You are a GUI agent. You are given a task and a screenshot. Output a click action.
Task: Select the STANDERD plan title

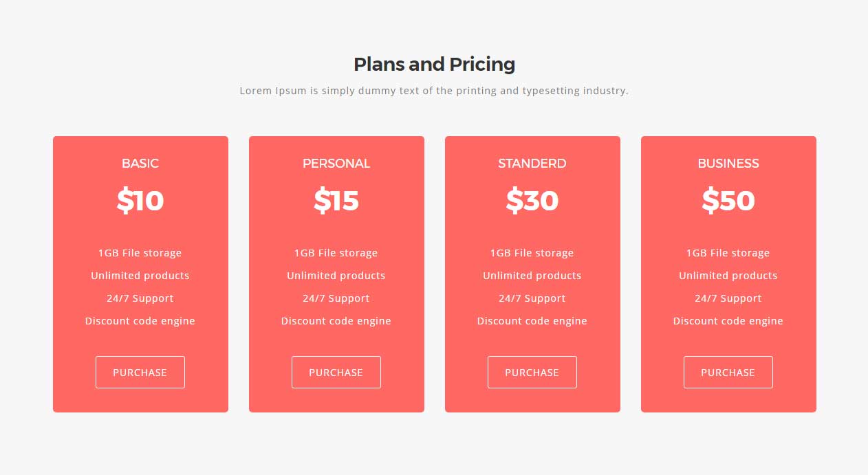(532, 164)
